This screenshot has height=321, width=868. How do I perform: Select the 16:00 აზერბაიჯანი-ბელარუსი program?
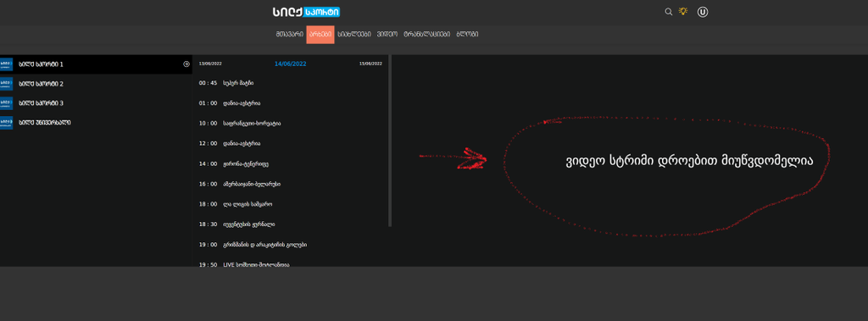pyautogui.click(x=292, y=184)
